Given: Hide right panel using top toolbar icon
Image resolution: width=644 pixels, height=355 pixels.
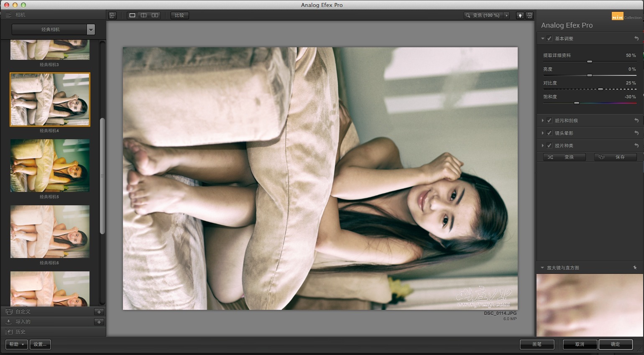Looking at the screenshot, I should point(529,15).
